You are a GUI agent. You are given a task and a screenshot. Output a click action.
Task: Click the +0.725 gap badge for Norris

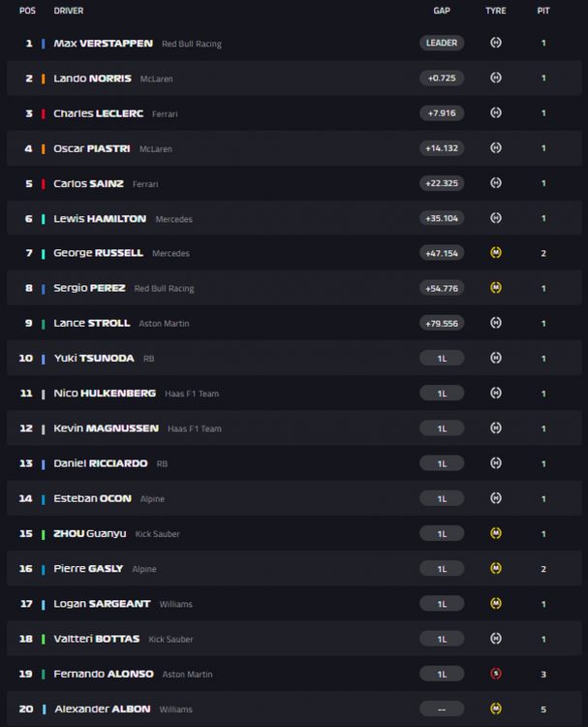442,78
